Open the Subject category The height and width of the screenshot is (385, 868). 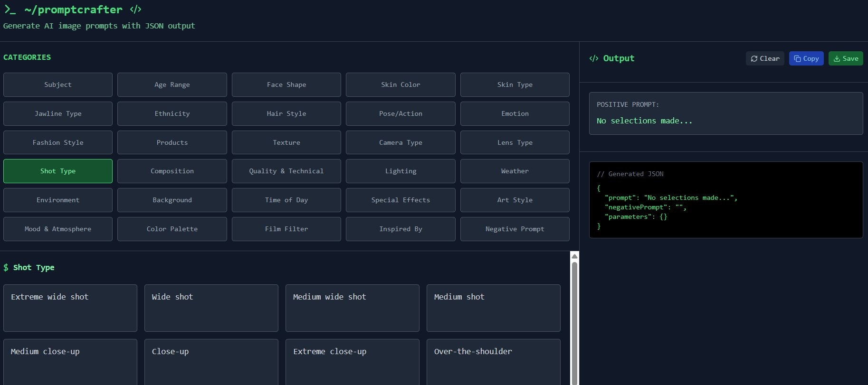point(58,85)
